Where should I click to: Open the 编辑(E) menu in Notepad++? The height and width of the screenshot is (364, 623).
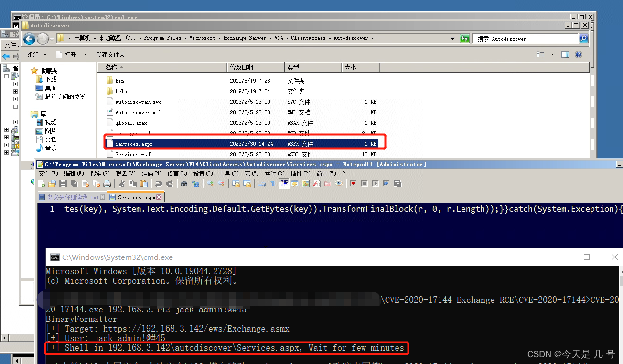click(74, 173)
